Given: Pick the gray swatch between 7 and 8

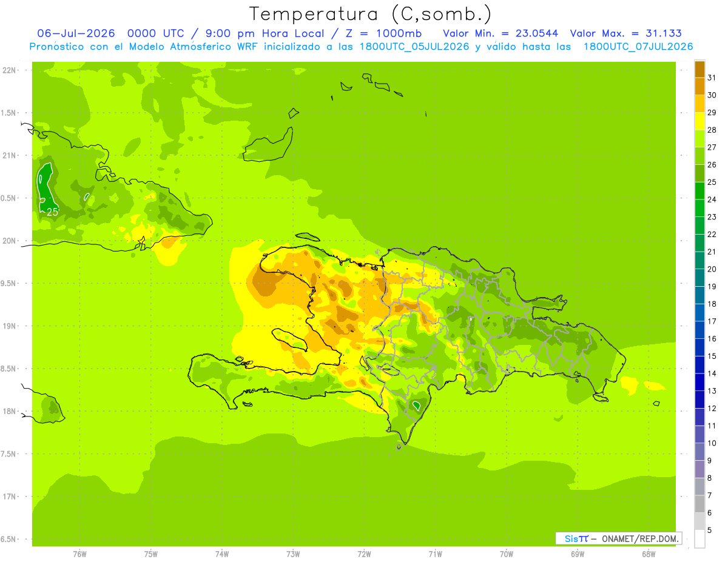Looking at the screenshot, I should pyautogui.click(x=699, y=487).
